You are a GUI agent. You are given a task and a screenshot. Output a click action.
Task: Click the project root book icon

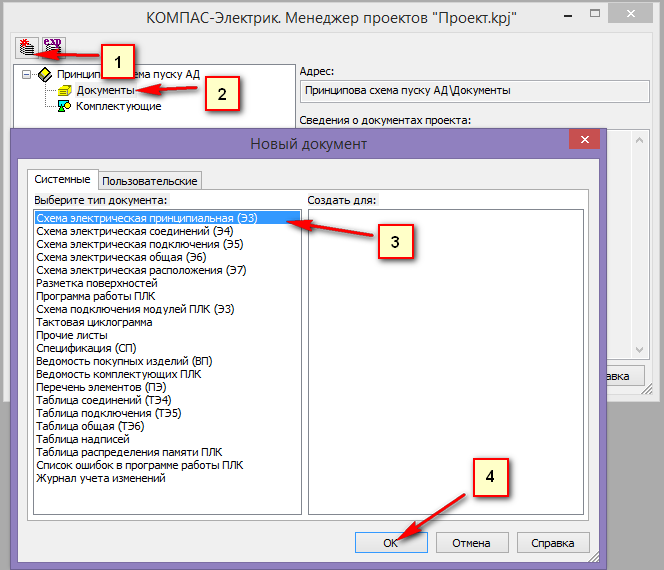(45, 75)
